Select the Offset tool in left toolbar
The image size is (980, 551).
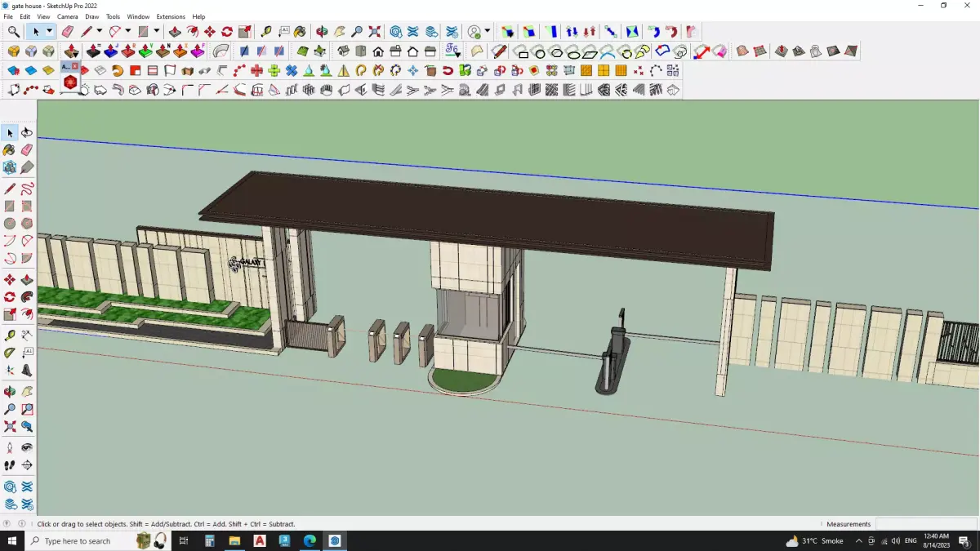coord(27,314)
